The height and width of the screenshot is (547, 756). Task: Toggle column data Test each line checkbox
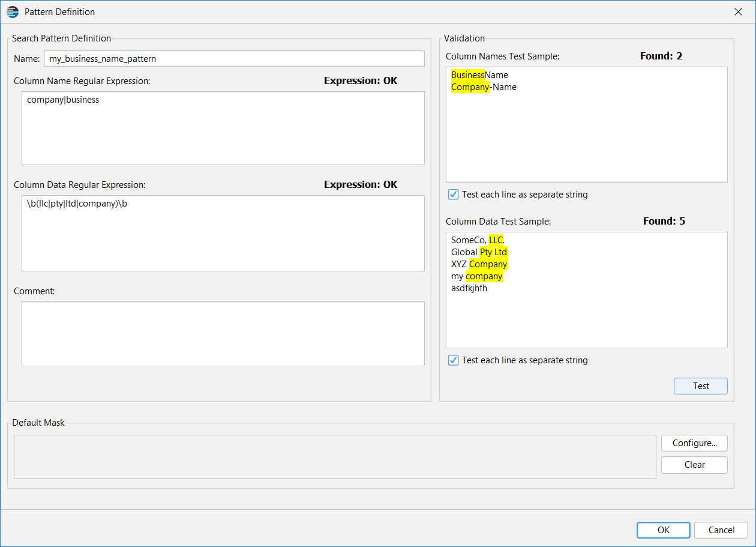[x=454, y=360]
